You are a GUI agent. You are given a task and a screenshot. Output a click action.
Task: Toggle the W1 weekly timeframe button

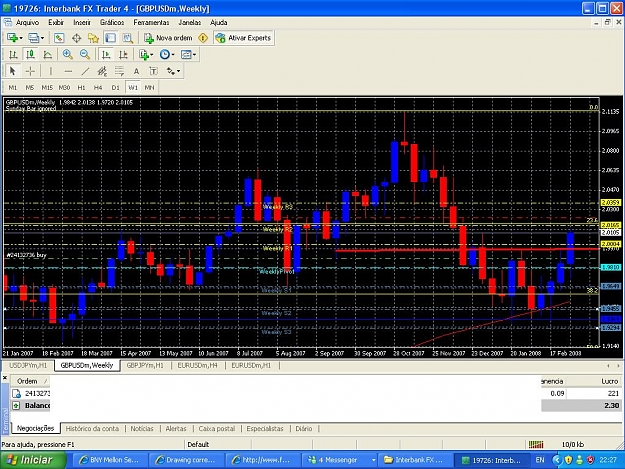pos(133,87)
